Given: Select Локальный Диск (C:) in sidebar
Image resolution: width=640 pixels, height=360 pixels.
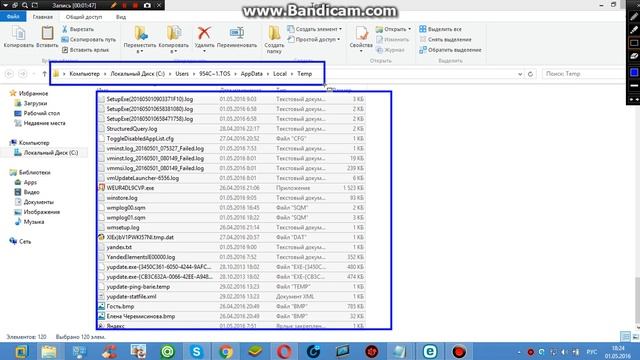Looking at the screenshot, I should (46, 153).
